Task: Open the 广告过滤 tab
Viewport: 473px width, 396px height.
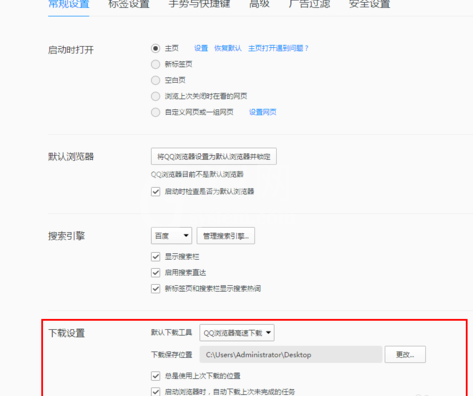Action: [x=309, y=4]
